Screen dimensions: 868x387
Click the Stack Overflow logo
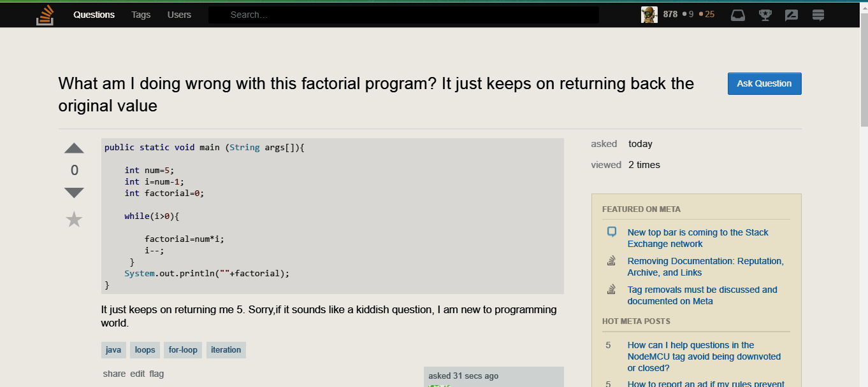[45, 14]
